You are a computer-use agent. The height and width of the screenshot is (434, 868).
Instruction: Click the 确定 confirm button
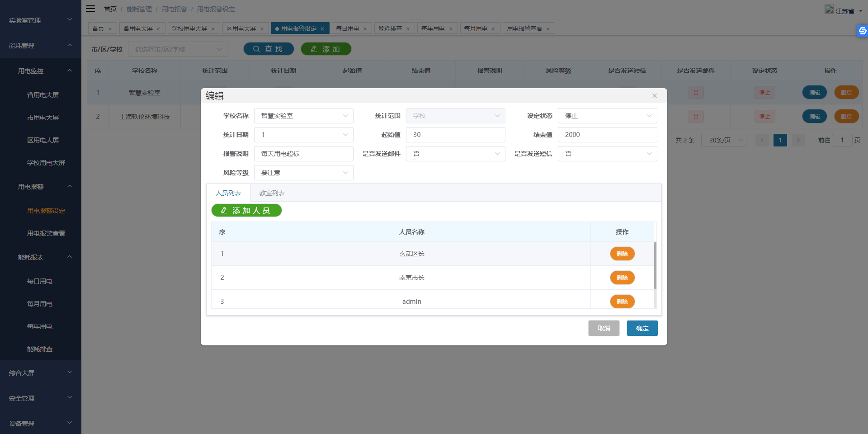click(x=642, y=328)
